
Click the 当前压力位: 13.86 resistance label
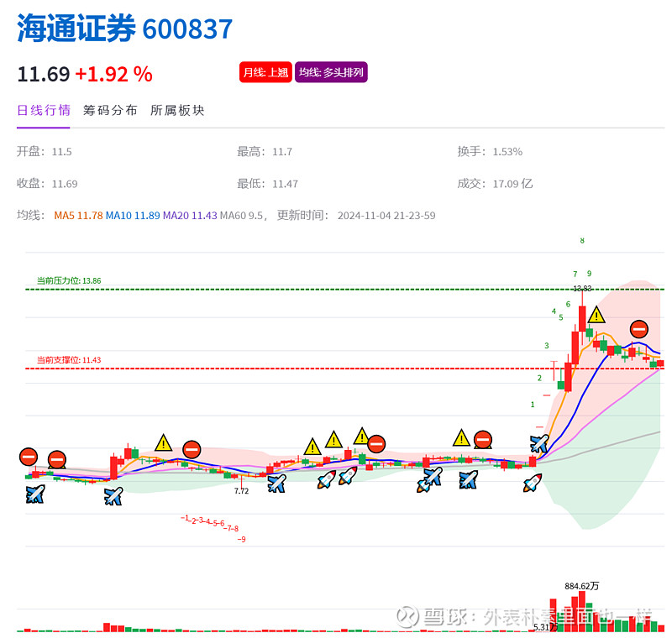(69, 281)
